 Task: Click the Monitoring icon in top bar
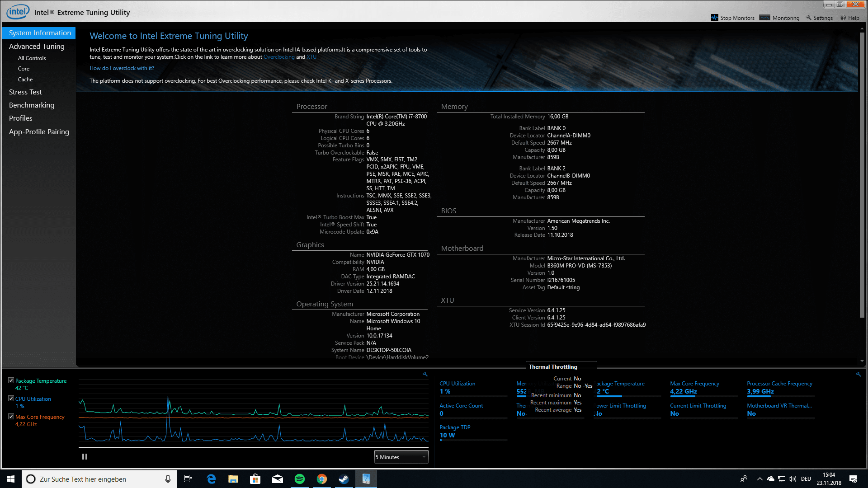click(x=764, y=18)
